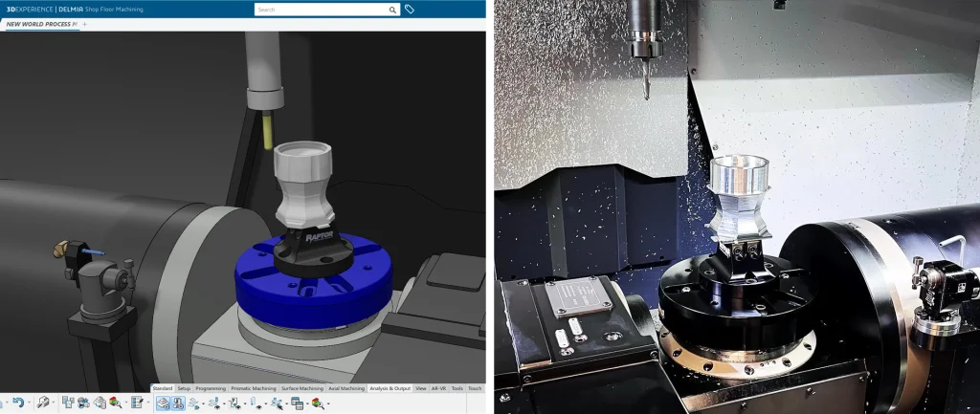Click the path point selection icon
This screenshot has height=414, width=980.
click(x=278, y=403)
